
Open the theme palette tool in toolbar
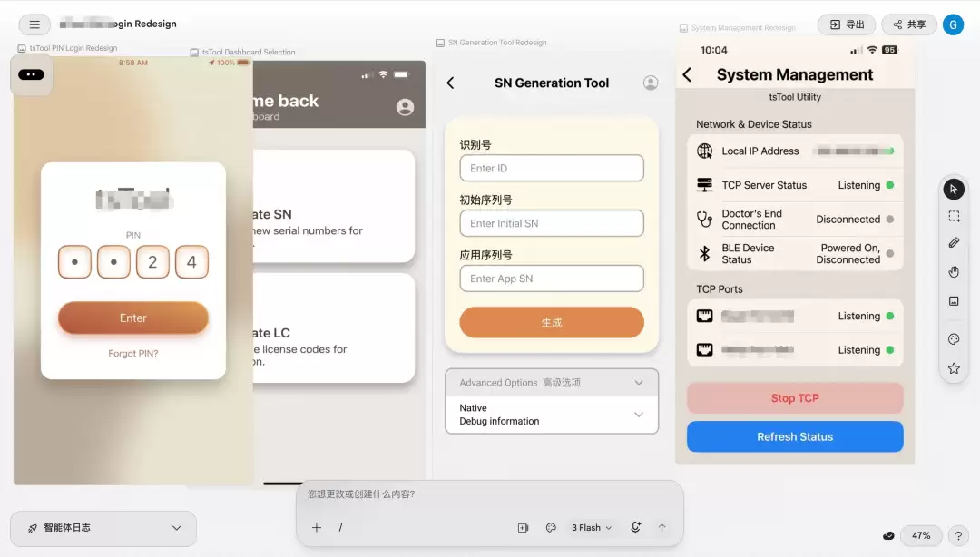point(954,338)
